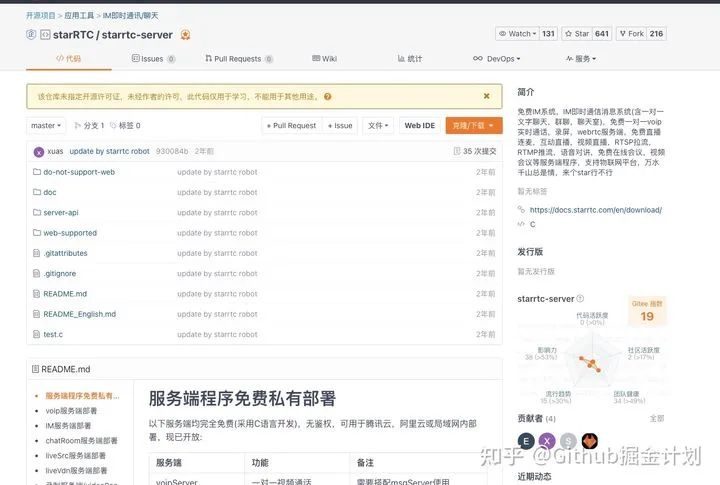Viewport: 720px width, 485px height.
Task: Switch to the 统计 tab
Action: (410, 59)
